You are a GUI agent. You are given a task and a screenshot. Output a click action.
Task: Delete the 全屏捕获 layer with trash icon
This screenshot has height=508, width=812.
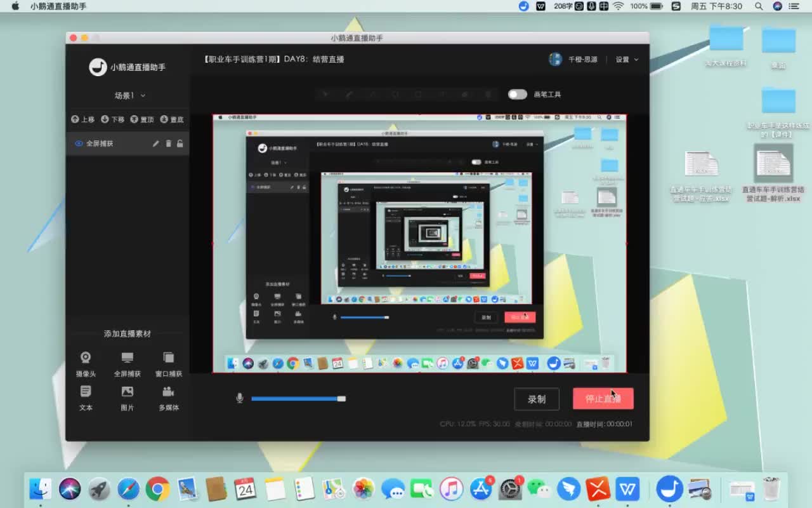[168, 144]
